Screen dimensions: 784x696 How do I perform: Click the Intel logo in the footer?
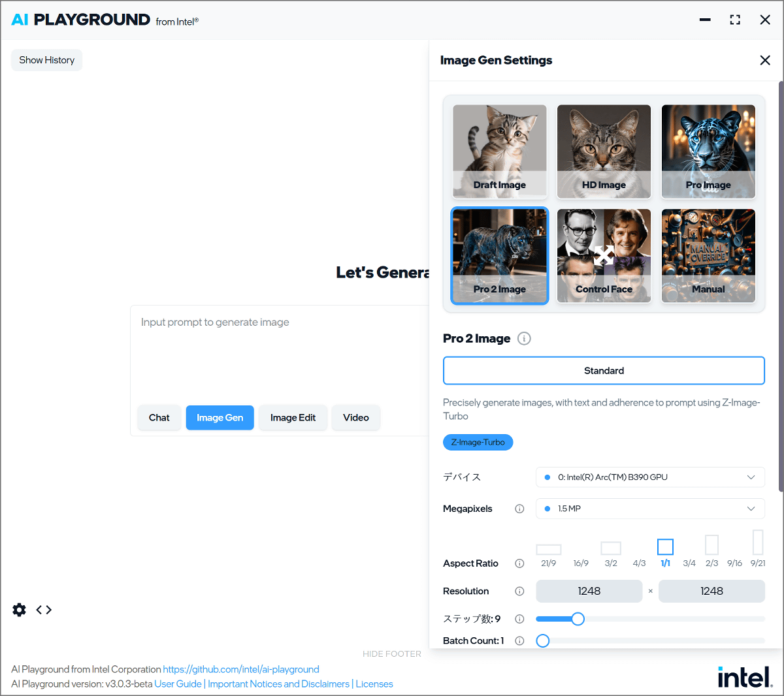coord(745,677)
